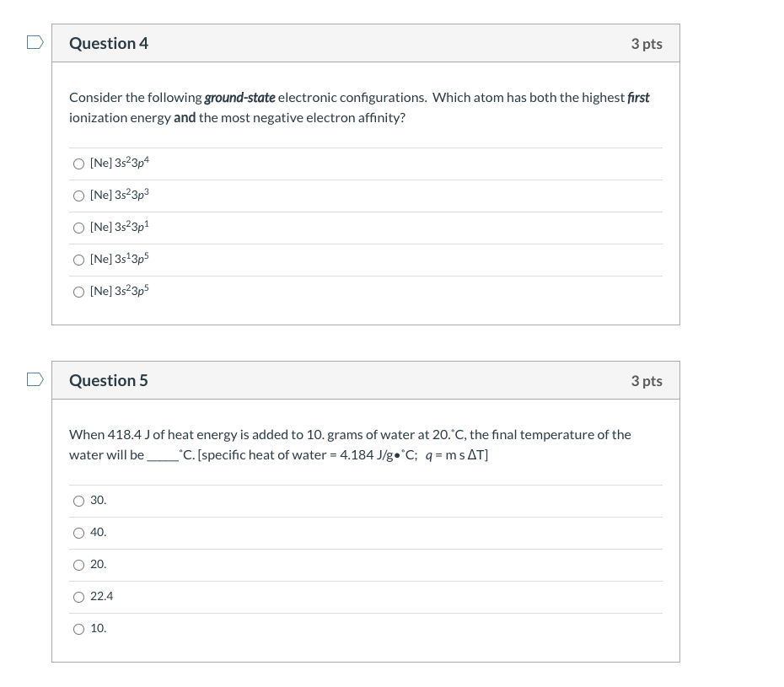This screenshot has height=687, width=784.
Task: Click the Question 5 header title
Action: [x=109, y=380]
